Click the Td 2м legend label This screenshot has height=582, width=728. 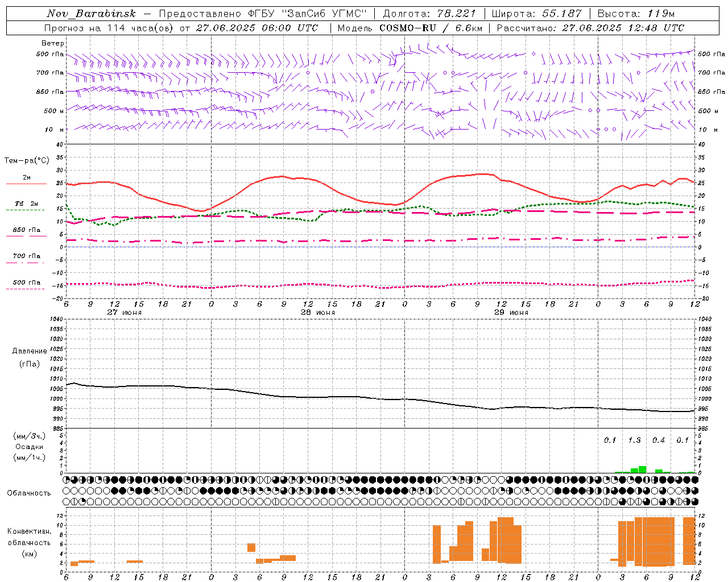[27, 203]
